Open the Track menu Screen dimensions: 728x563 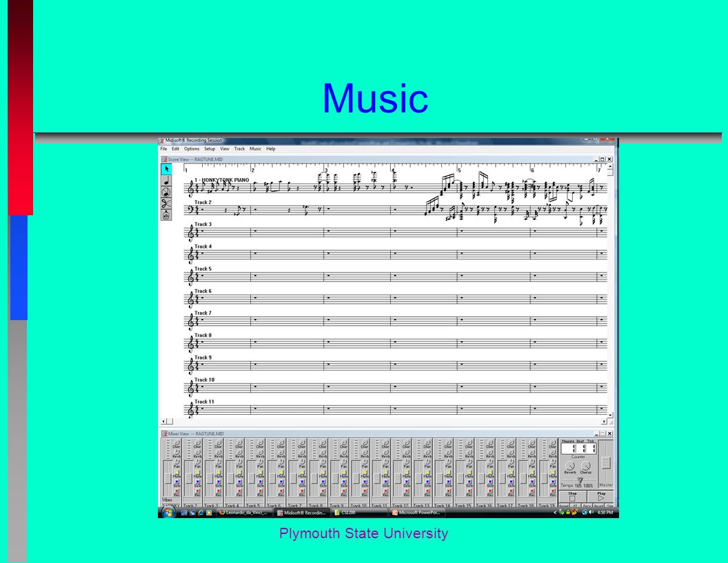(240, 149)
